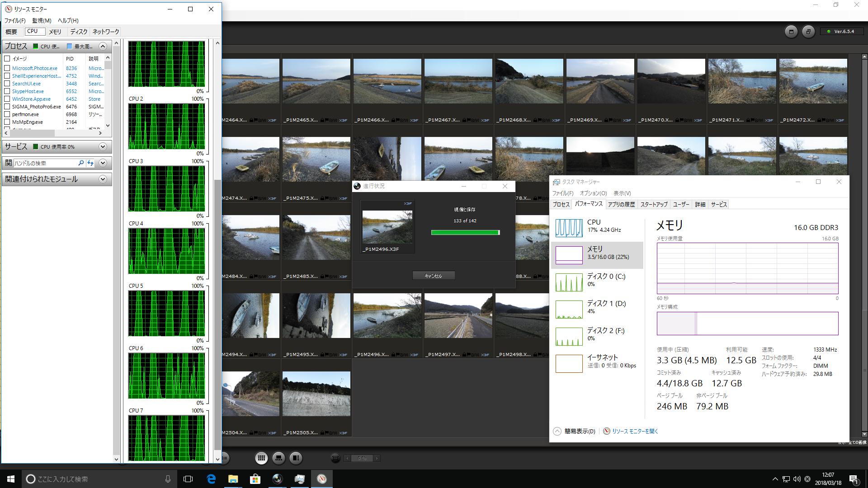This screenshot has height=488, width=868.
Task: Collapse the プロセス section
Action: [x=103, y=46]
